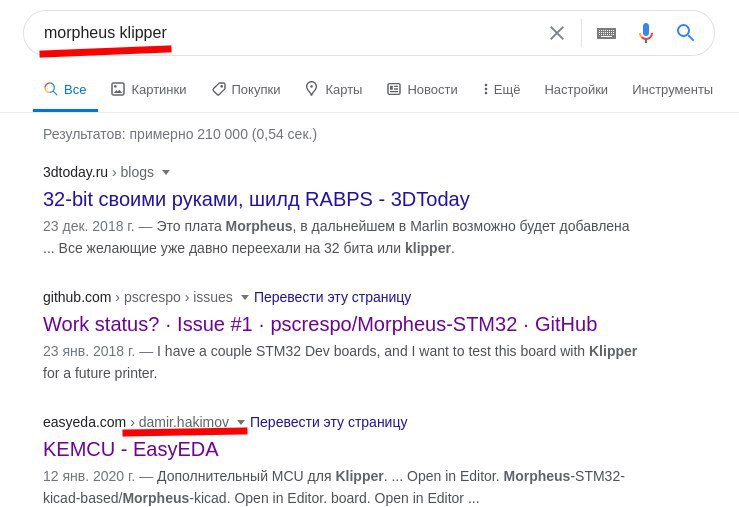Clear the search query with the X icon

(x=557, y=33)
